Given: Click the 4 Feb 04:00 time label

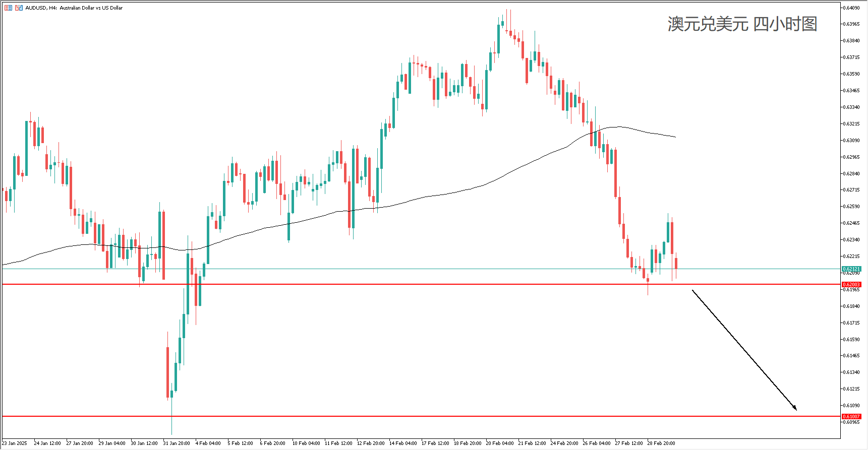Looking at the screenshot, I should click(x=208, y=443).
